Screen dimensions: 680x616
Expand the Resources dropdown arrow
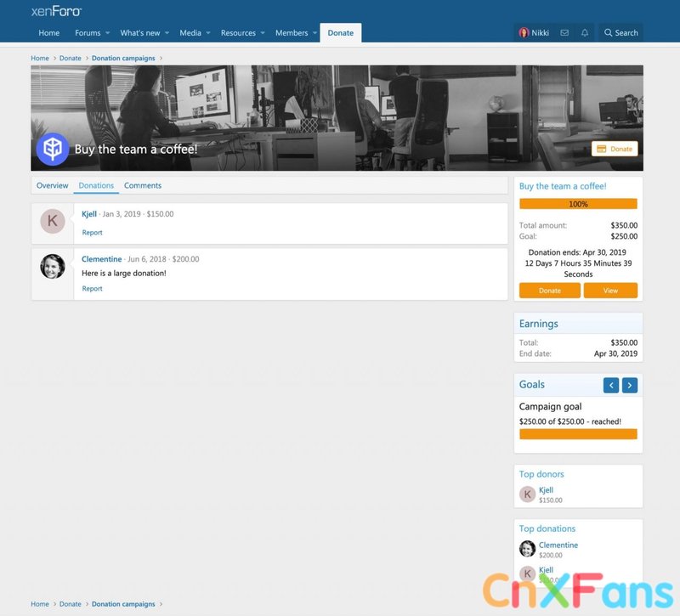[x=263, y=33]
